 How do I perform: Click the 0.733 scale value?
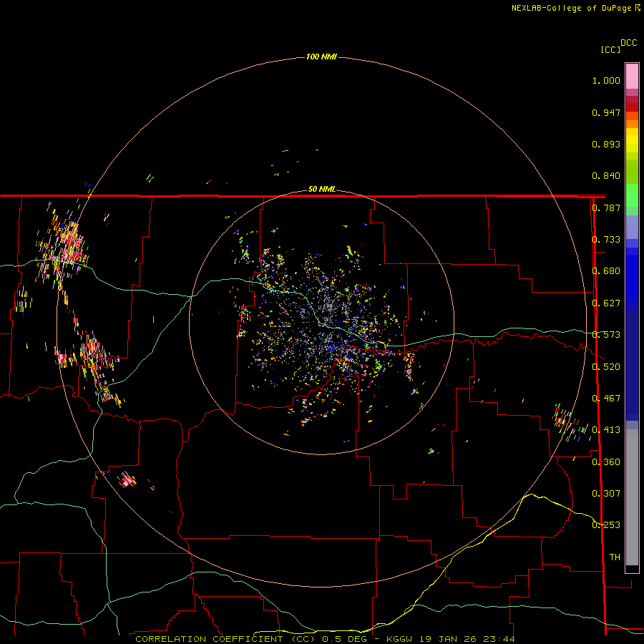click(x=606, y=240)
